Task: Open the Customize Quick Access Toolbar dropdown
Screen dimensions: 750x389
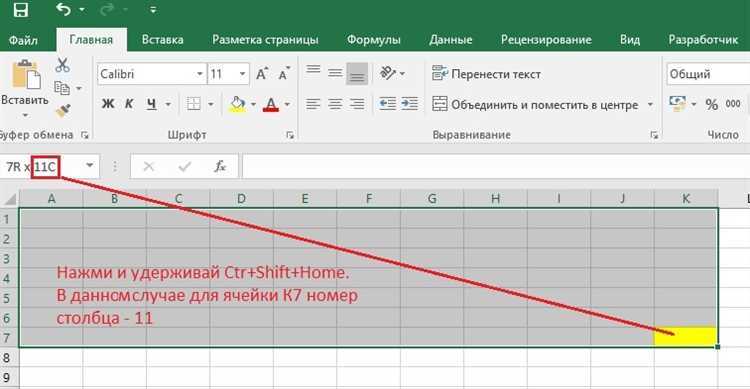Action: 153,10
